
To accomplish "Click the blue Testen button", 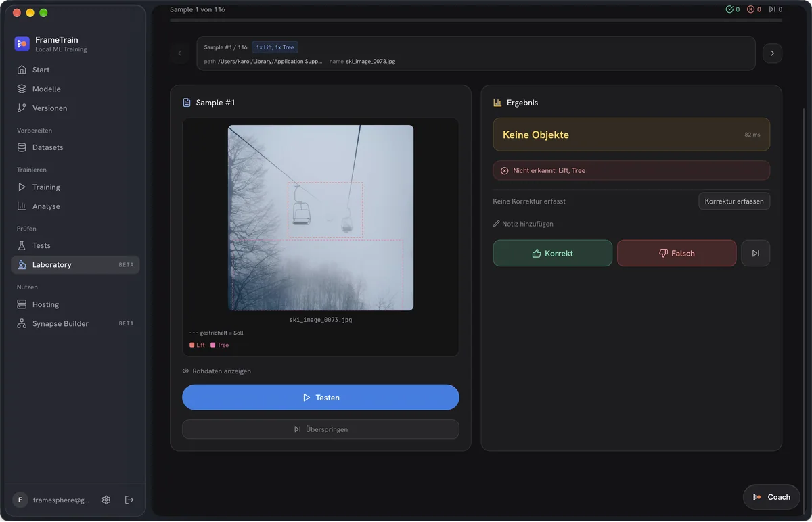I will (321, 398).
